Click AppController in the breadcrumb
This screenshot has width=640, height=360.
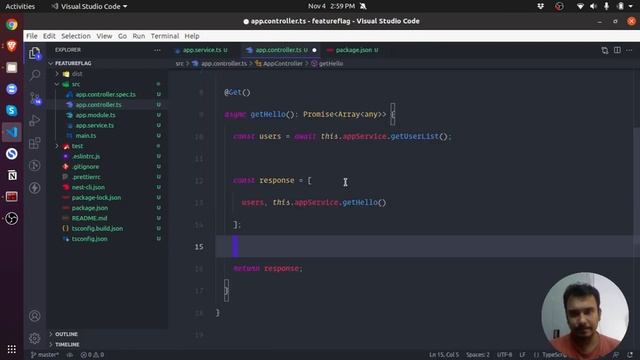(282, 64)
